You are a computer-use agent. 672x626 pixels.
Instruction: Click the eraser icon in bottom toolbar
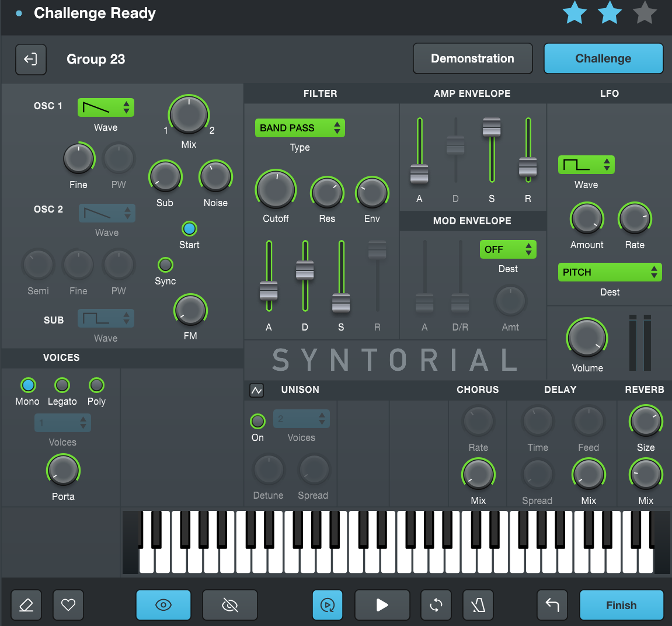(x=26, y=605)
